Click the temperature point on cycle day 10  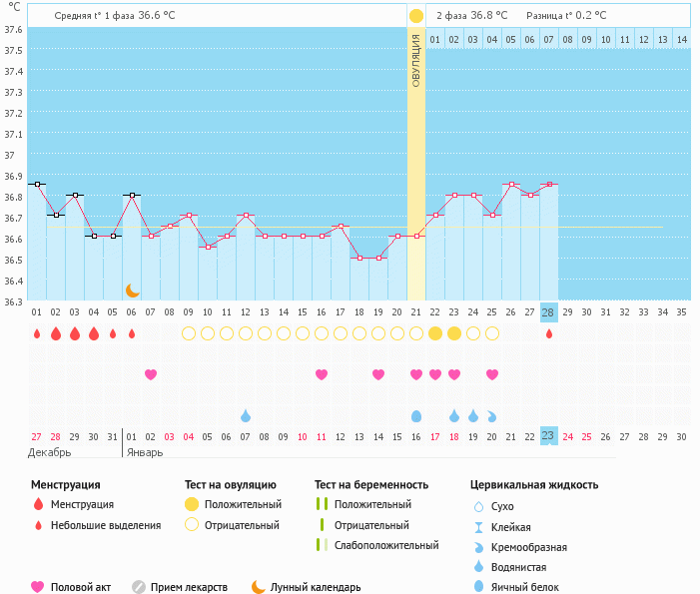tap(208, 247)
